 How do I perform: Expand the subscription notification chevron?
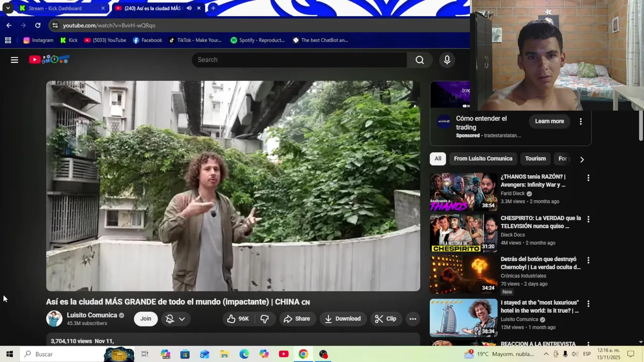coord(182,319)
